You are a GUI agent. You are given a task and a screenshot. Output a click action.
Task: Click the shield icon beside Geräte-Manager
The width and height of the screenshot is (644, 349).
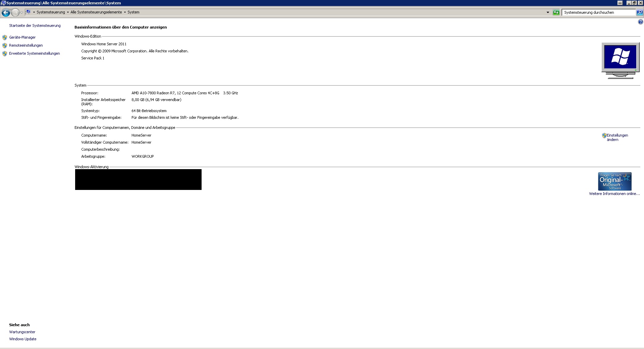5,38
